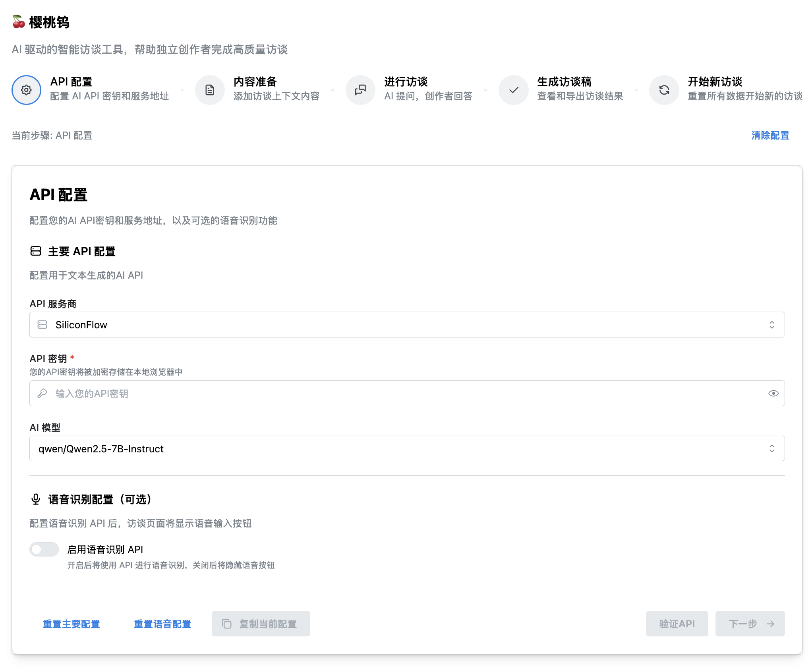Click the copy icon in 复制当前配置
The width and height of the screenshot is (812, 667).
[x=226, y=624]
